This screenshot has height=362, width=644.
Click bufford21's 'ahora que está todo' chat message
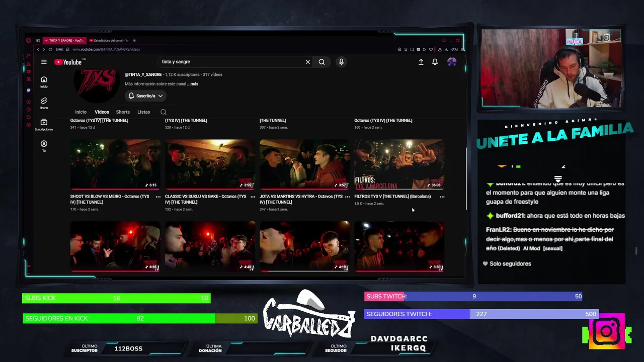(x=555, y=216)
